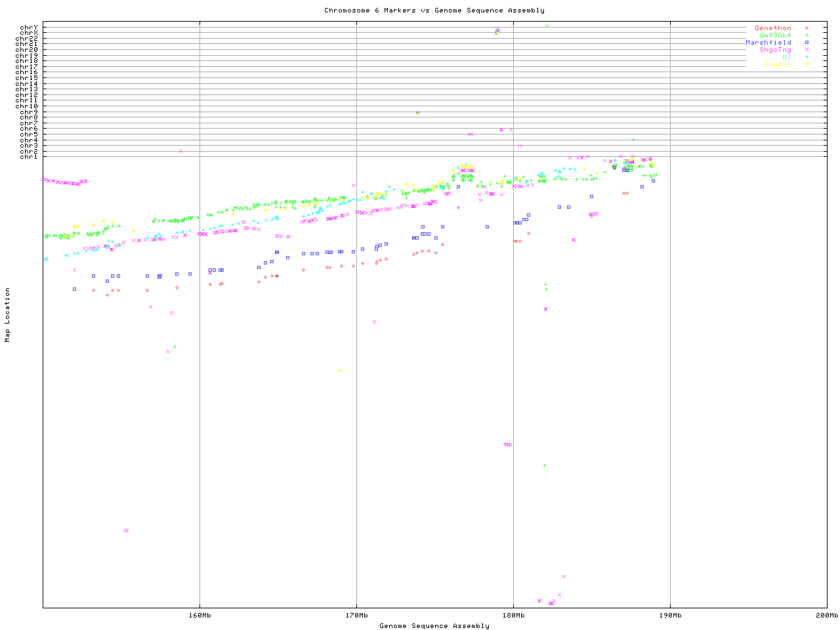Image resolution: width=840 pixels, height=630 pixels.
Task: Click the cyan WI triangle legend marker
Action: coord(806,57)
